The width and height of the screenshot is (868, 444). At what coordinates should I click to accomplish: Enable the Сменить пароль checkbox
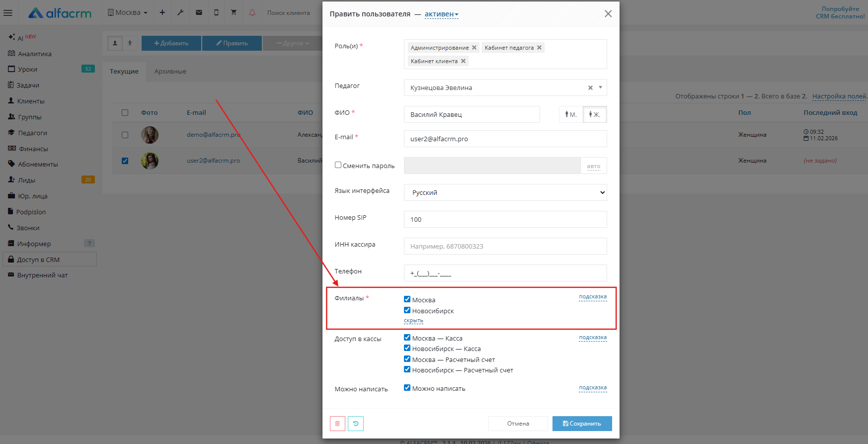point(338,165)
